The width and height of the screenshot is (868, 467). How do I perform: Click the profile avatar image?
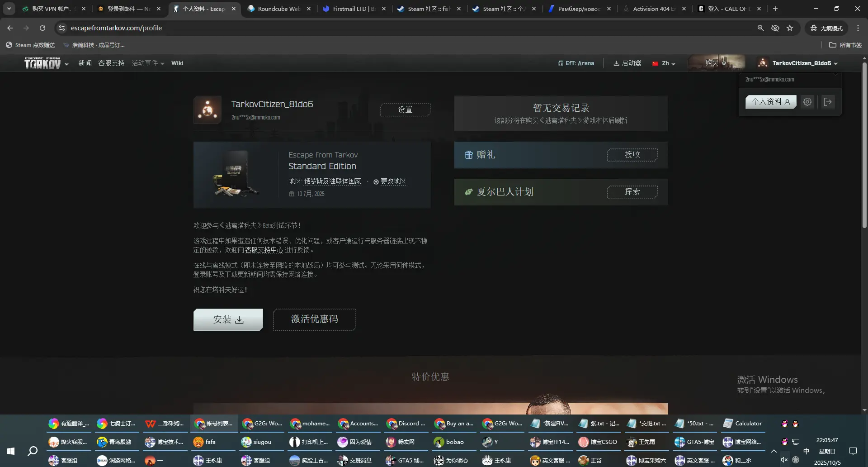coord(208,110)
